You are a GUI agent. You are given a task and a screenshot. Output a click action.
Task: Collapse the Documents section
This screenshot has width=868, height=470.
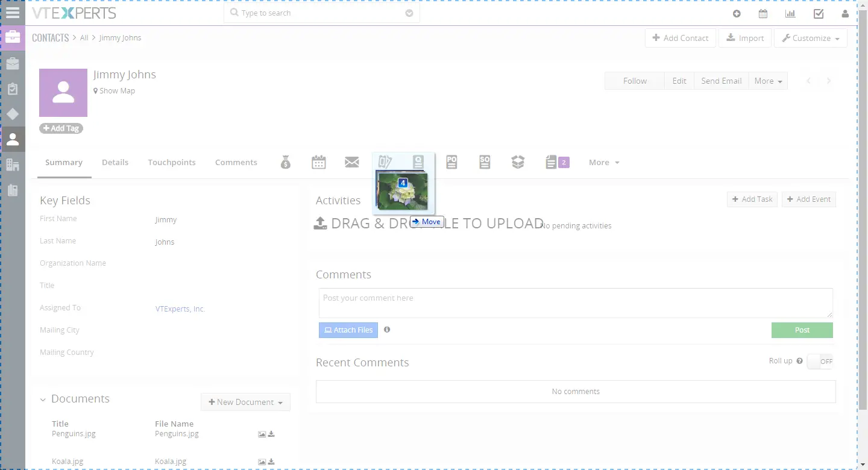43,399
